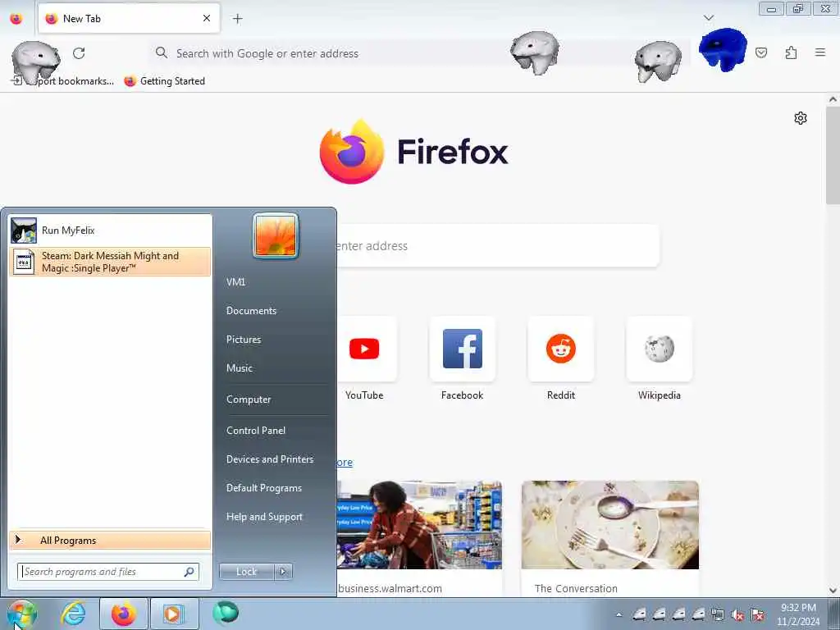Open the business.walmart.com story thumbnail
The height and width of the screenshot is (630, 840).
(419, 525)
